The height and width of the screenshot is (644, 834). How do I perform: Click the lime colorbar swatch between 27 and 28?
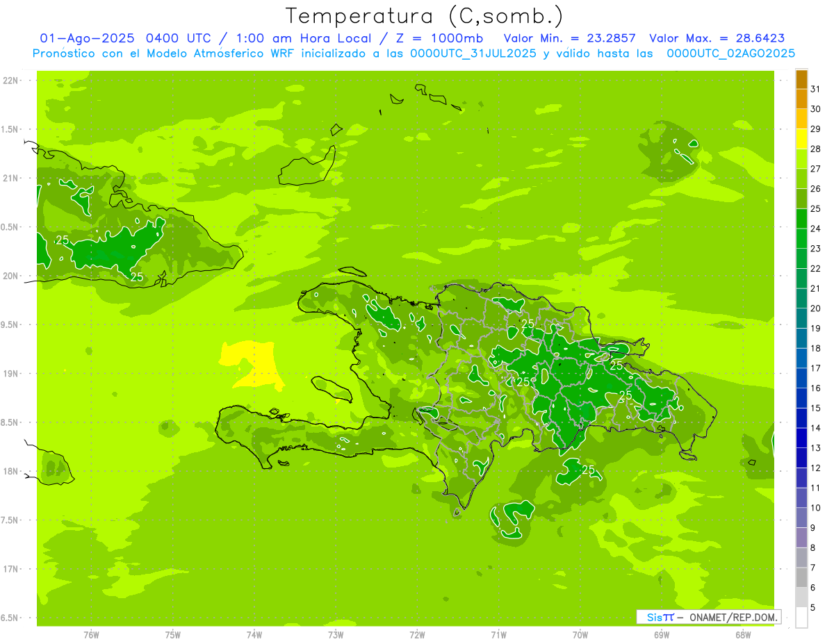pos(801,159)
